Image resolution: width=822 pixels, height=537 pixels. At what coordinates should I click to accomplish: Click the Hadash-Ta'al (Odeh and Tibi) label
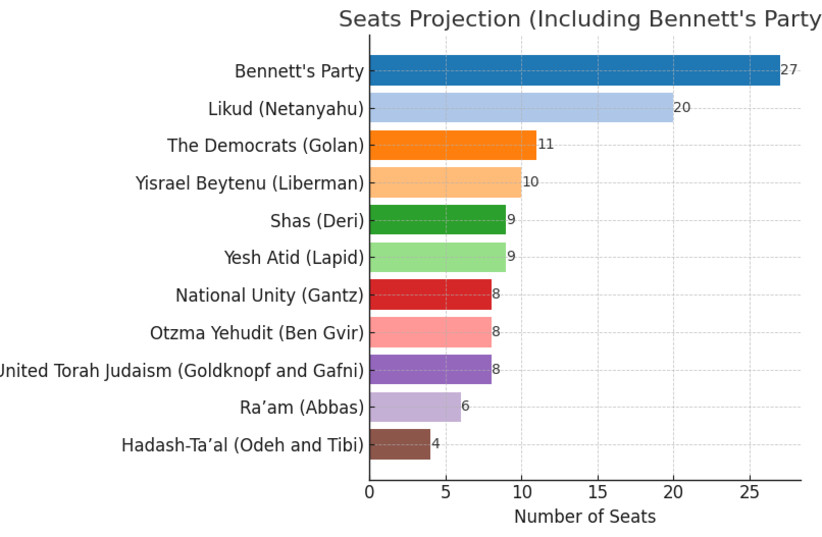pyautogui.click(x=243, y=445)
